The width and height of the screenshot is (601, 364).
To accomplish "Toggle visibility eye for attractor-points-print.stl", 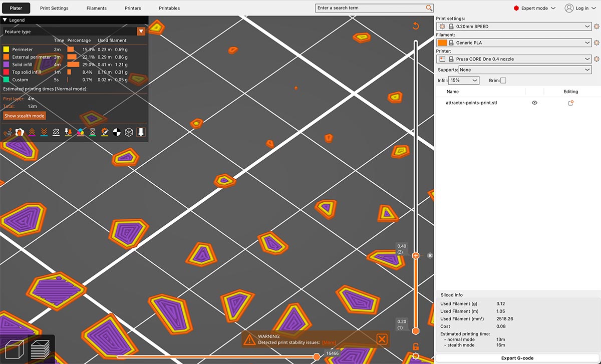I will coord(534,103).
